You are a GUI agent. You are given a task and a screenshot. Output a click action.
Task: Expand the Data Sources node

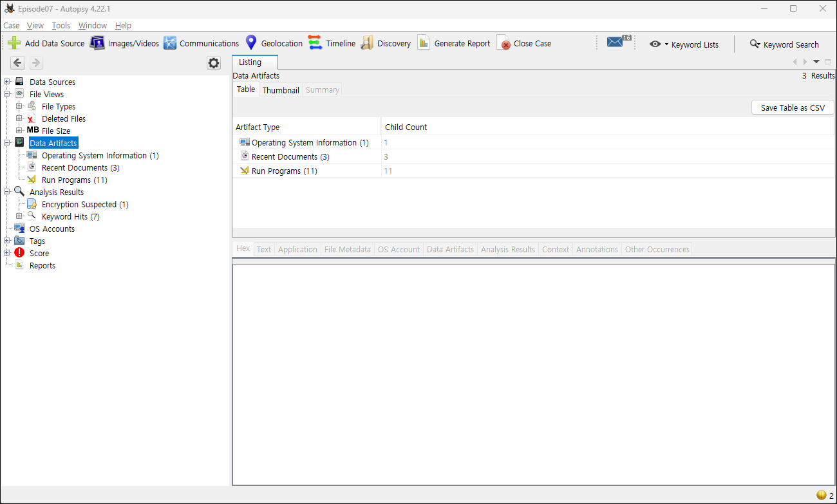(7, 82)
